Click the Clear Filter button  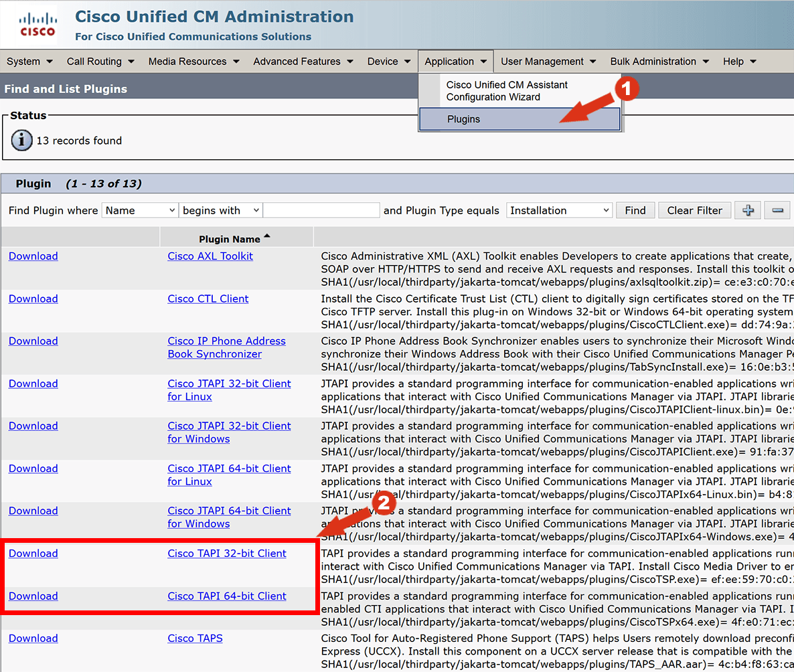tap(694, 210)
